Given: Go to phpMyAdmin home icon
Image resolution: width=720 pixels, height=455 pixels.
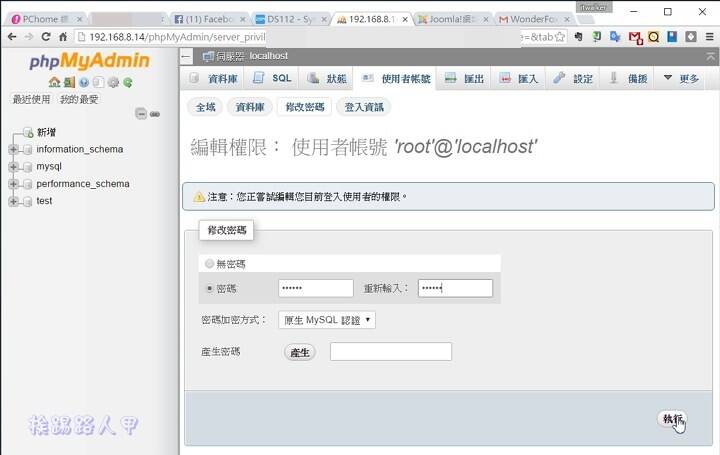Looking at the screenshot, I should [54, 82].
